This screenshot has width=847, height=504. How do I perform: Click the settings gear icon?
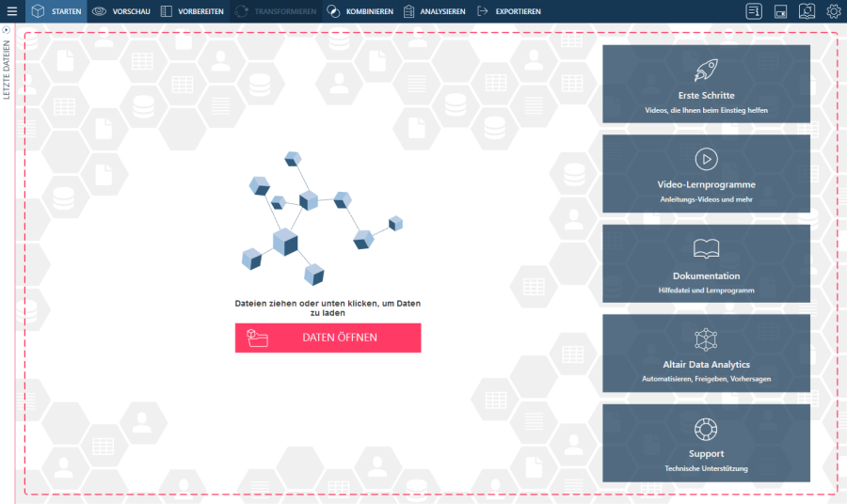(x=834, y=11)
